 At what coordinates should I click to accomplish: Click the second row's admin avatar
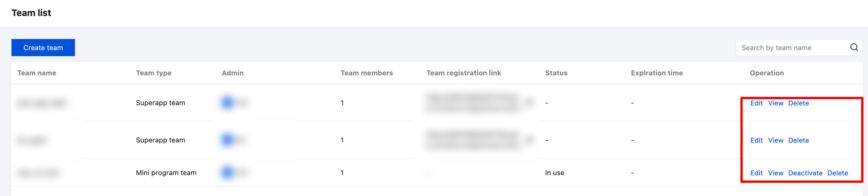point(227,139)
